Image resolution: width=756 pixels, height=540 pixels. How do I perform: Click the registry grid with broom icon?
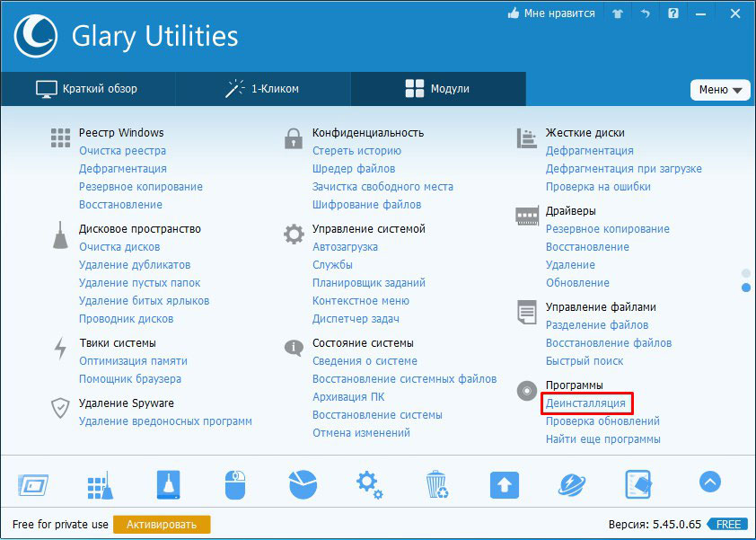point(99,485)
